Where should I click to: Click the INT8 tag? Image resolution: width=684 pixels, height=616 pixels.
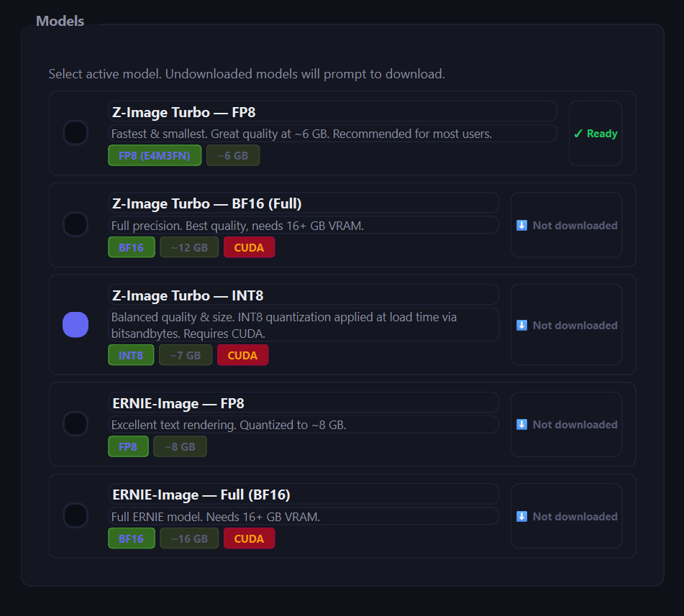coord(131,355)
